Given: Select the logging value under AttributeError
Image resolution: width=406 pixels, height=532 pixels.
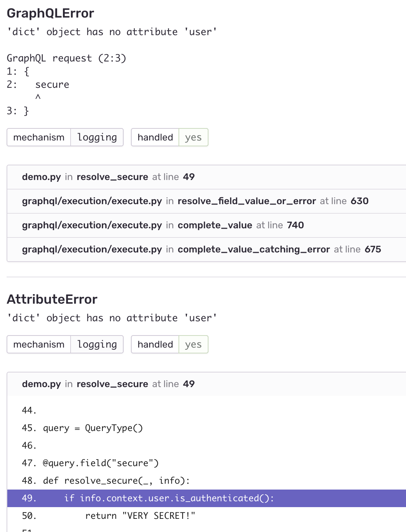Looking at the screenshot, I should (97, 345).
